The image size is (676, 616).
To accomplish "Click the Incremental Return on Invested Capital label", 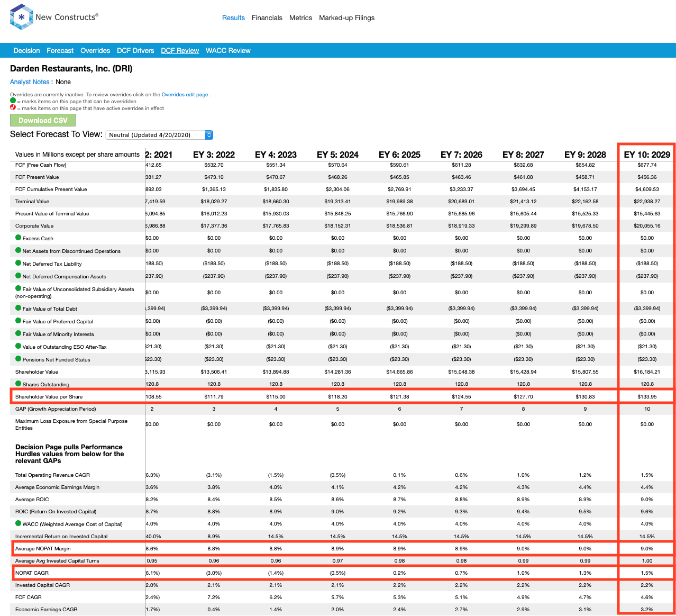I will pos(61,536).
